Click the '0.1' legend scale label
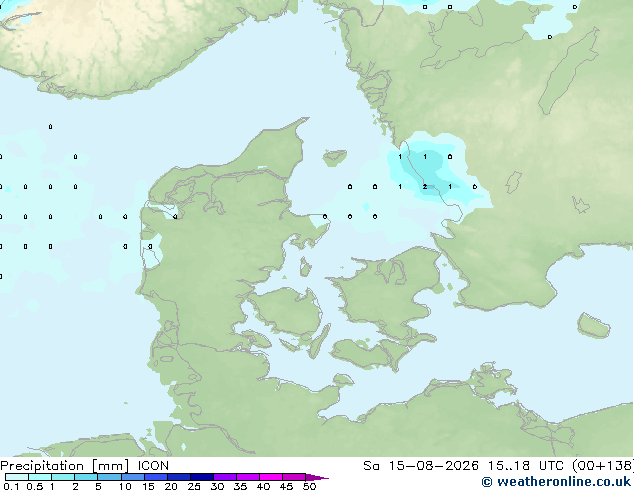The image size is (634, 490). 10,486
